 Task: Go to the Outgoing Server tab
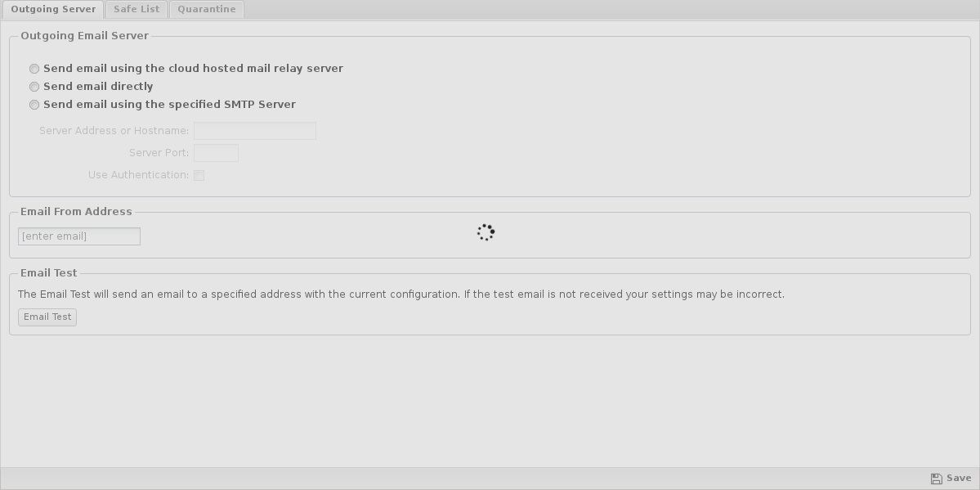(53, 9)
